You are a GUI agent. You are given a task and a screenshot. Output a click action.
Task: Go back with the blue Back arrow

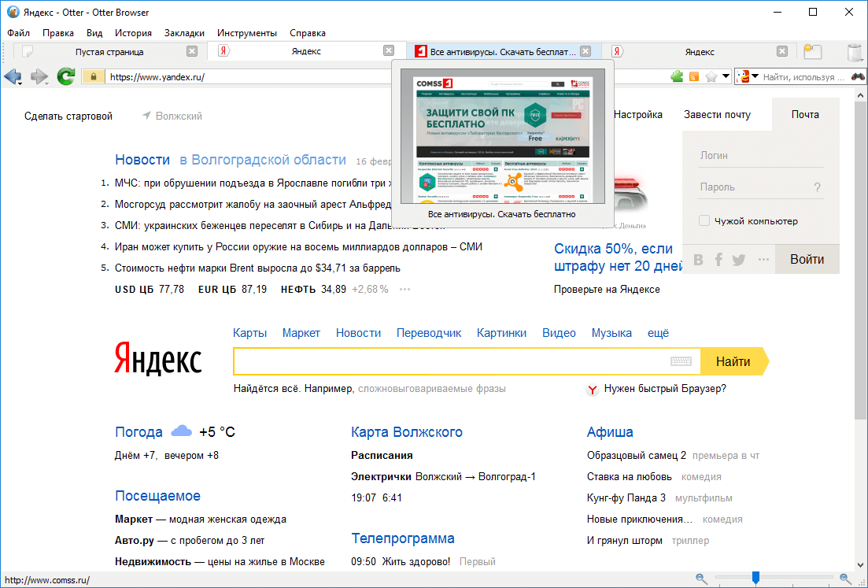pos(12,76)
